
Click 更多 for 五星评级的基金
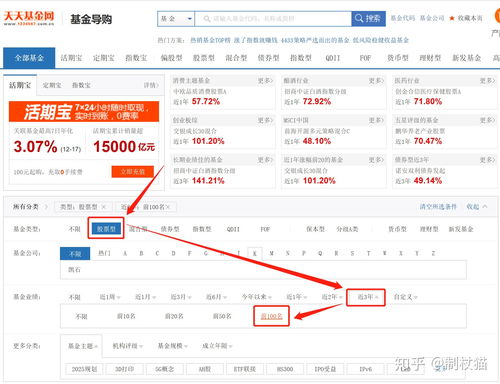point(488,120)
